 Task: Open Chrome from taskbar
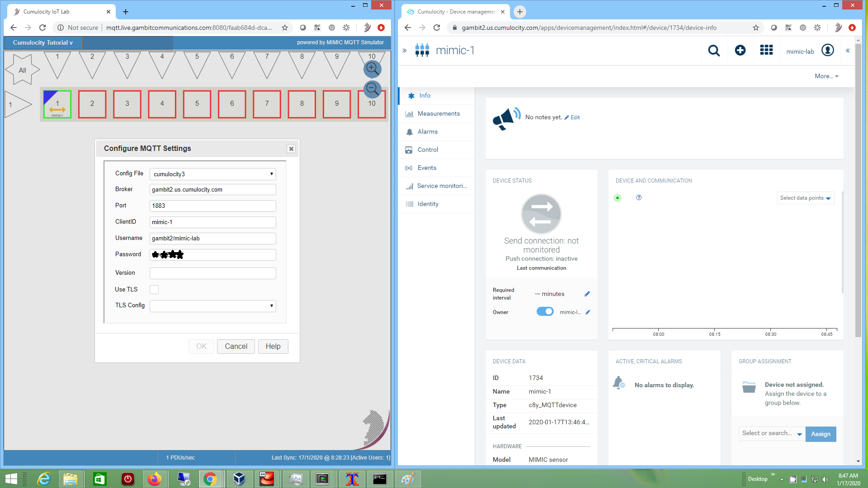tap(210, 479)
